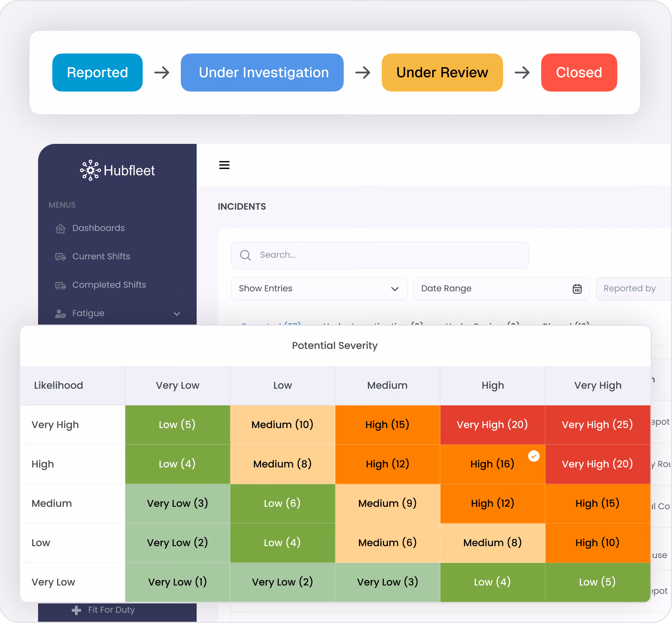The width and height of the screenshot is (672, 623).
Task: Click the INCIDENTS page title
Action: (242, 206)
